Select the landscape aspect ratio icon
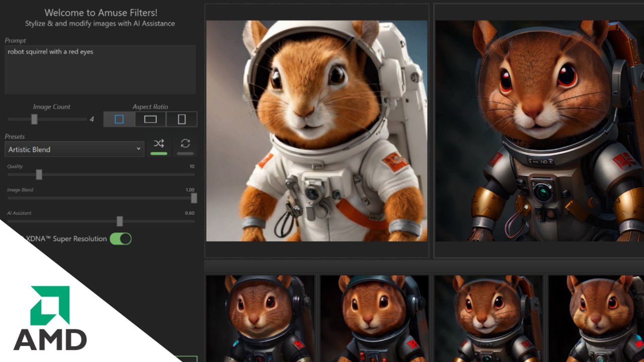The image size is (644, 362). tap(150, 119)
